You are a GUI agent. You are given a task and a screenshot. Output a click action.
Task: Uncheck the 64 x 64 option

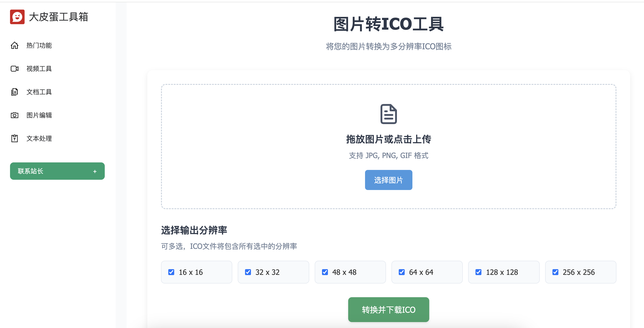coord(402,272)
